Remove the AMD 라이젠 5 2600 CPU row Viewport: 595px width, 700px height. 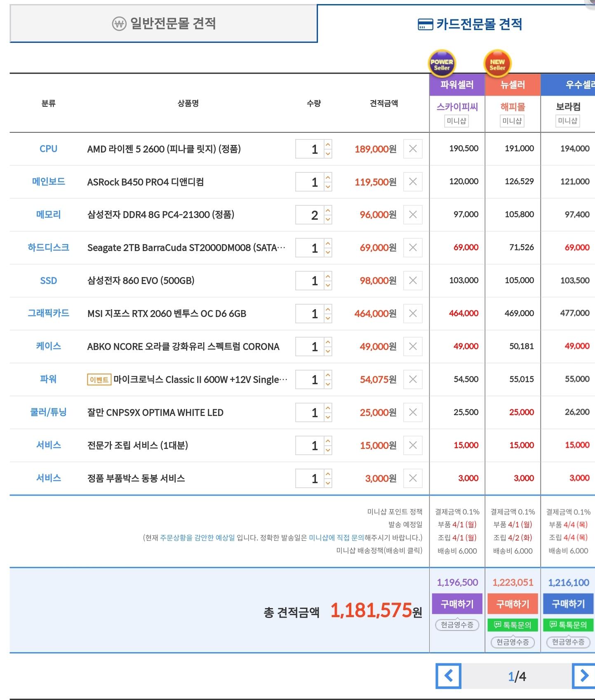[413, 149]
